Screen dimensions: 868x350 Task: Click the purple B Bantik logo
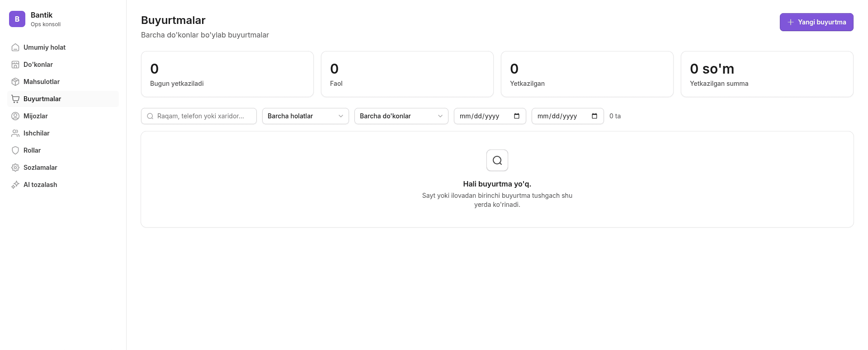pyautogui.click(x=17, y=19)
